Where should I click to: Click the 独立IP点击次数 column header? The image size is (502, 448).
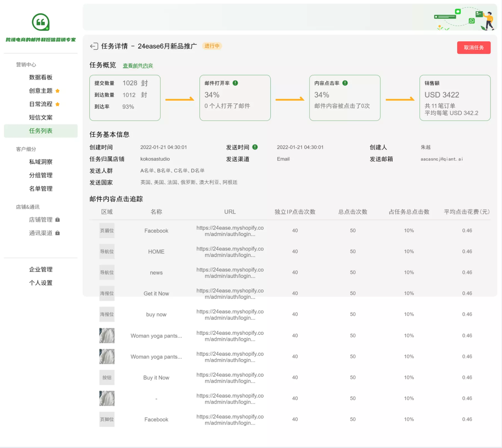tap(295, 212)
